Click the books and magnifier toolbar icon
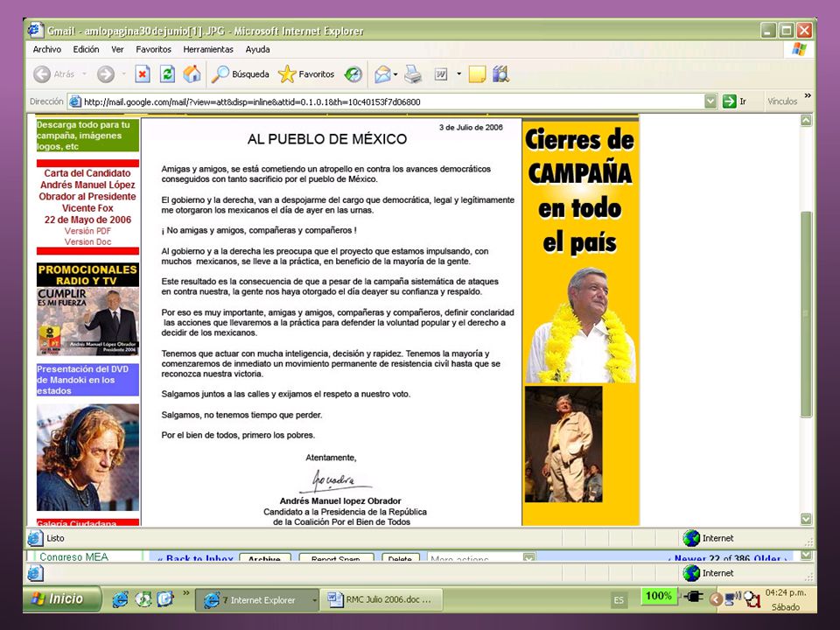The width and height of the screenshot is (840, 630). tap(500, 73)
